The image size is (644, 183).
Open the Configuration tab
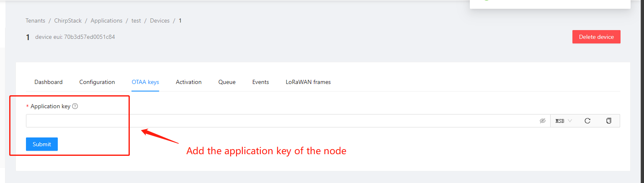[x=97, y=82]
